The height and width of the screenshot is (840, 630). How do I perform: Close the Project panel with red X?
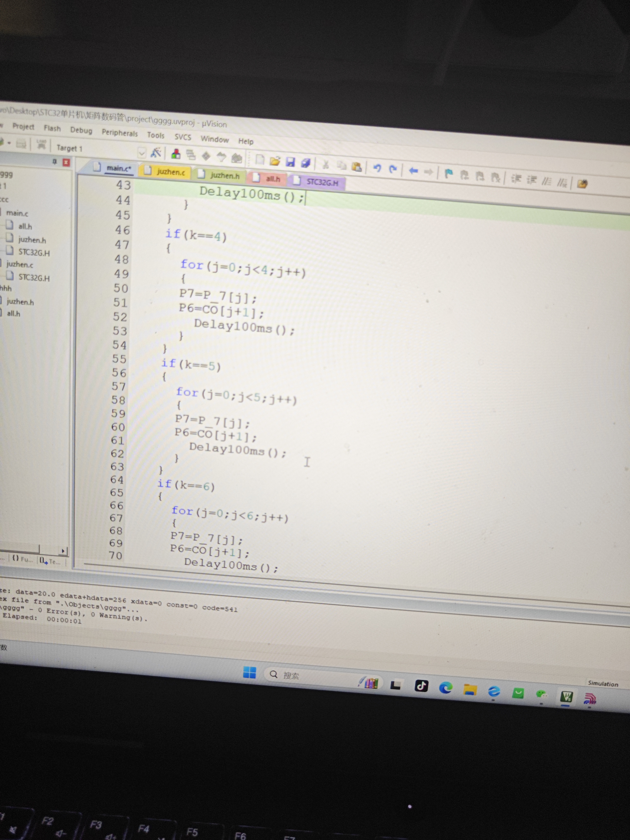pyautogui.click(x=66, y=163)
